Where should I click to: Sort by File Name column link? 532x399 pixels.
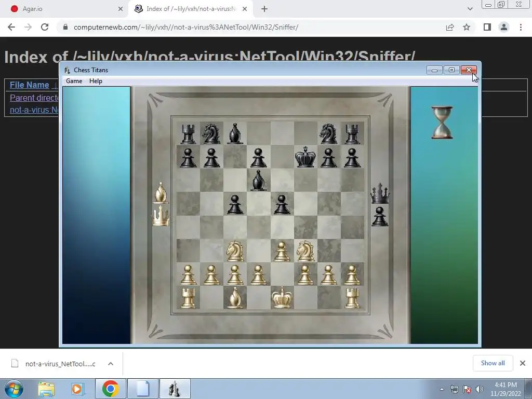(x=30, y=85)
